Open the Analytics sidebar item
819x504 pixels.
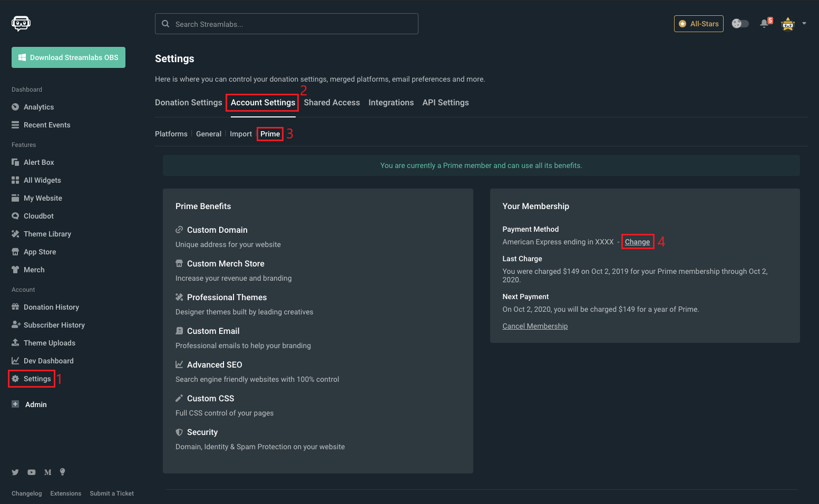click(33, 107)
